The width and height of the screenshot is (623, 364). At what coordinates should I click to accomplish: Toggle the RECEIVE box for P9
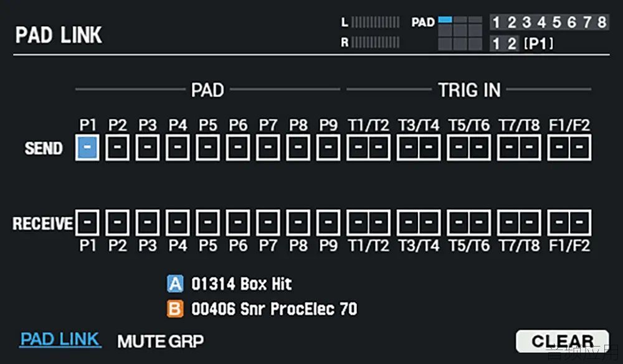click(x=328, y=222)
